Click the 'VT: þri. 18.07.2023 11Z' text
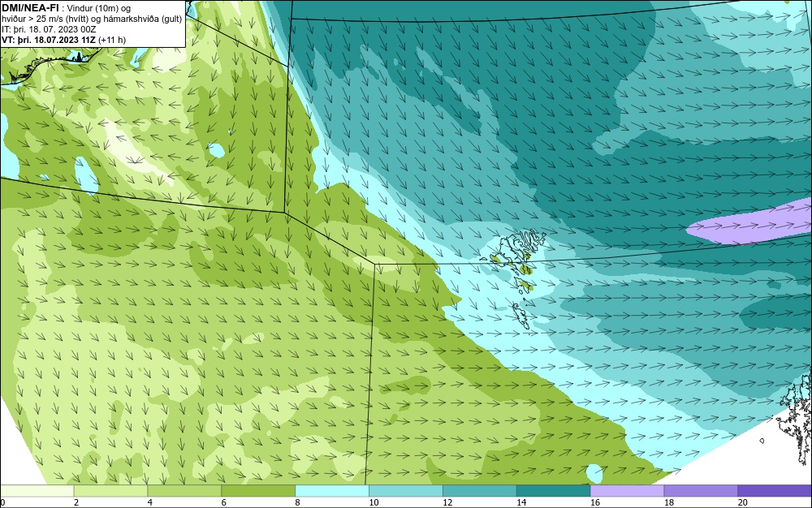Viewport: 812px width, 508px height. (49, 40)
